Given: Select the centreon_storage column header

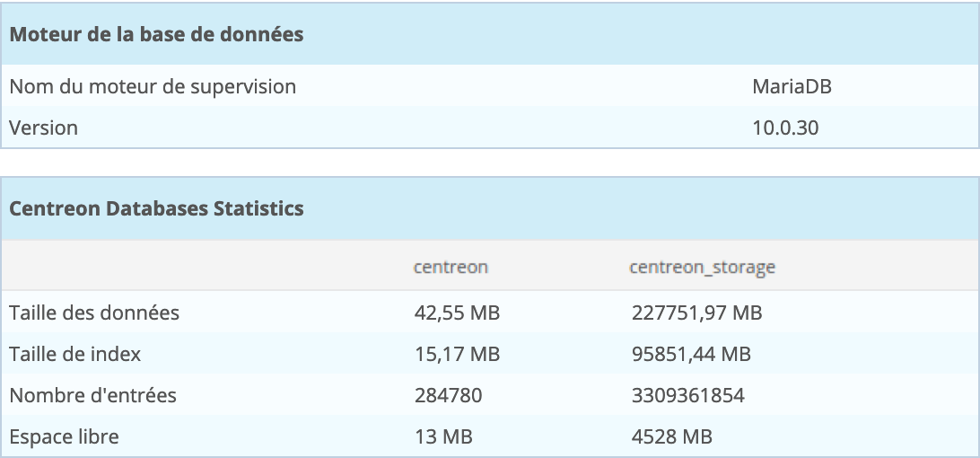Looking at the screenshot, I should tap(702, 268).
